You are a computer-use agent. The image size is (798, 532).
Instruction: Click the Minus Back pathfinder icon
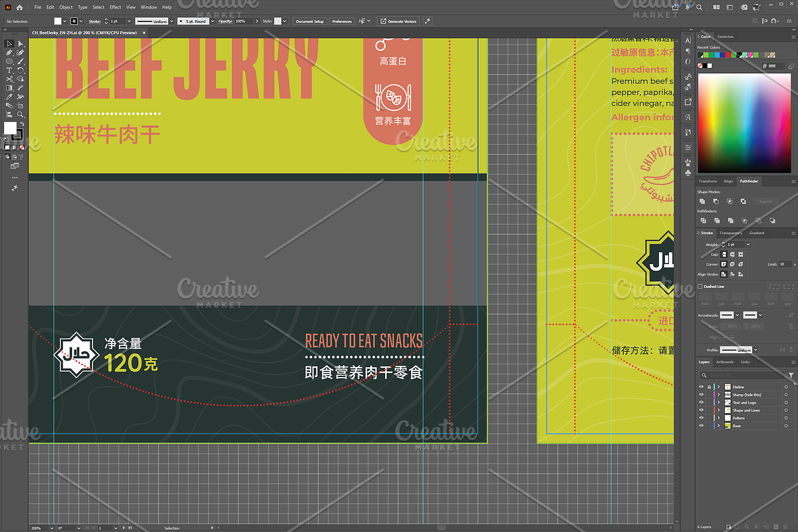click(x=772, y=221)
